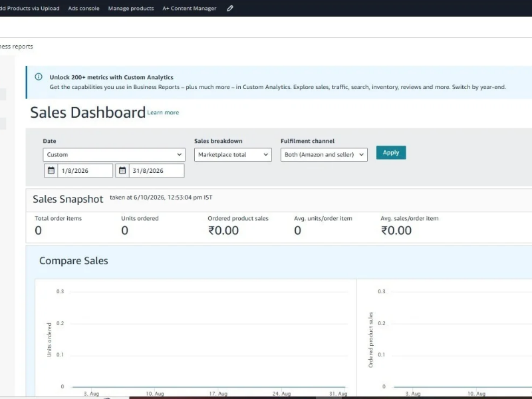Click the Avg. sales/order item label
Screen dimensions: 532x399
(x=410, y=219)
